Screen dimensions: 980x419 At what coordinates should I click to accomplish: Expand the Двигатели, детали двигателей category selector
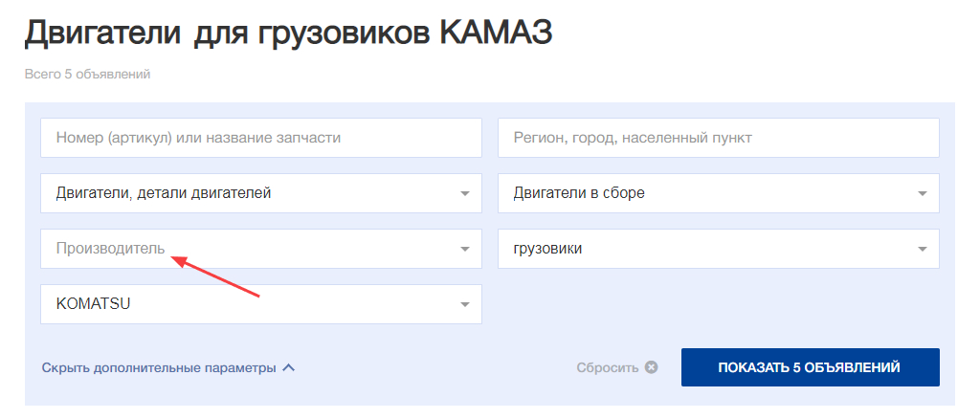click(249, 193)
